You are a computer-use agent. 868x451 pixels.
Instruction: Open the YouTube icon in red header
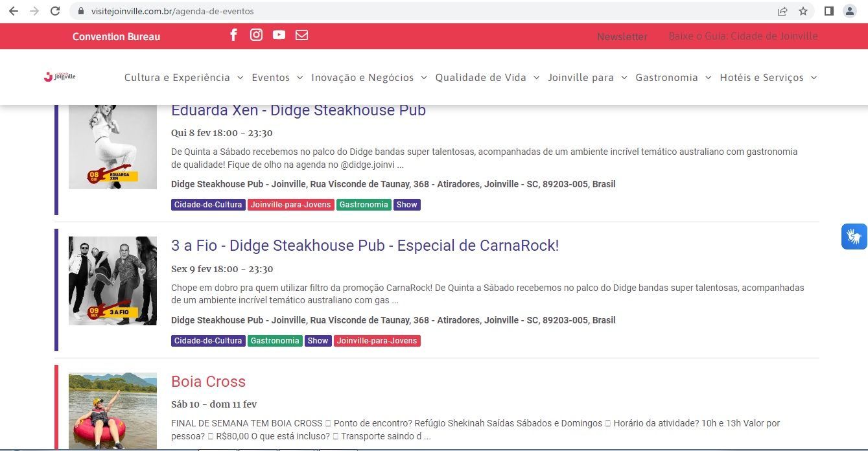click(279, 35)
